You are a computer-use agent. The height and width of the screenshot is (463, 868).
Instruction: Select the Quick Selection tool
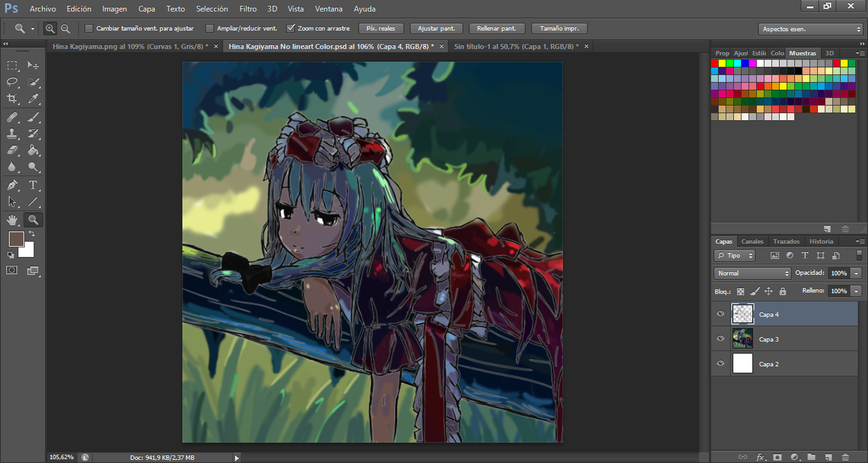click(x=33, y=82)
